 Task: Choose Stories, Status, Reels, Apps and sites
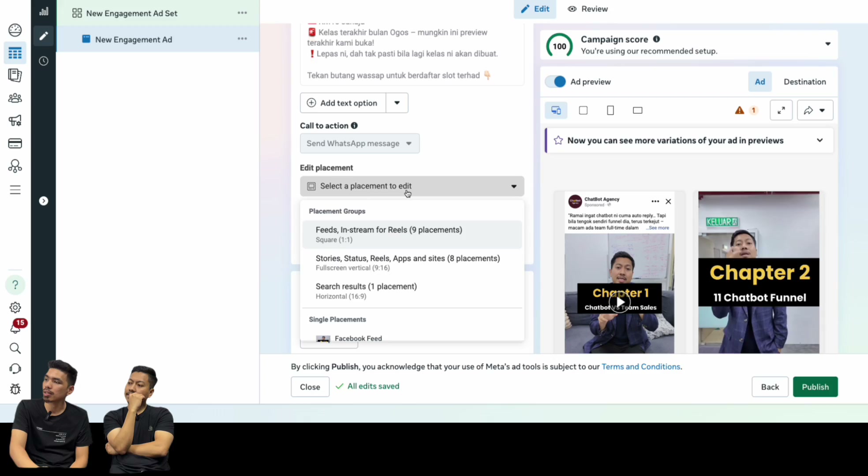[412, 263]
